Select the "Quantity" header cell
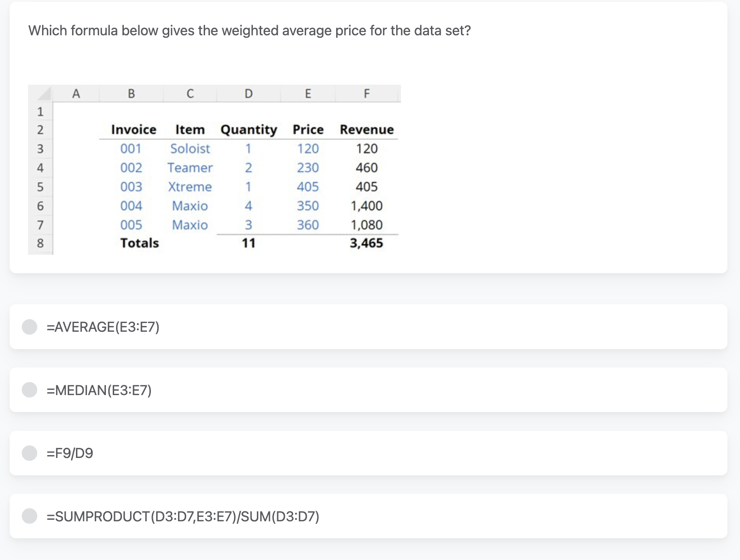The image size is (740, 560). coord(249,130)
